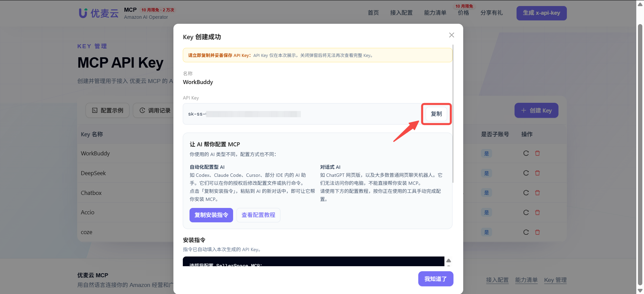The width and height of the screenshot is (644, 294).
Task: Select the Chatbox row name in table
Action: pyautogui.click(x=91, y=193)
